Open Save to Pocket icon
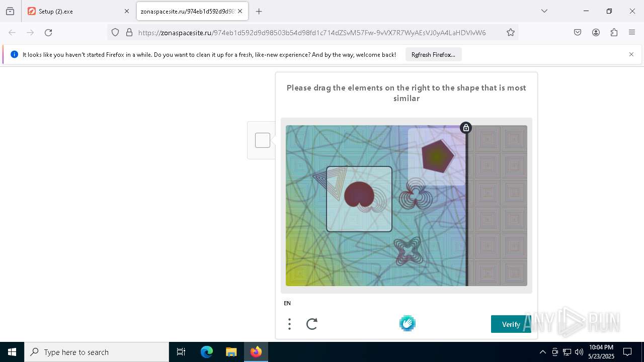The image size is (644, 362). click(x=578, y=33)
